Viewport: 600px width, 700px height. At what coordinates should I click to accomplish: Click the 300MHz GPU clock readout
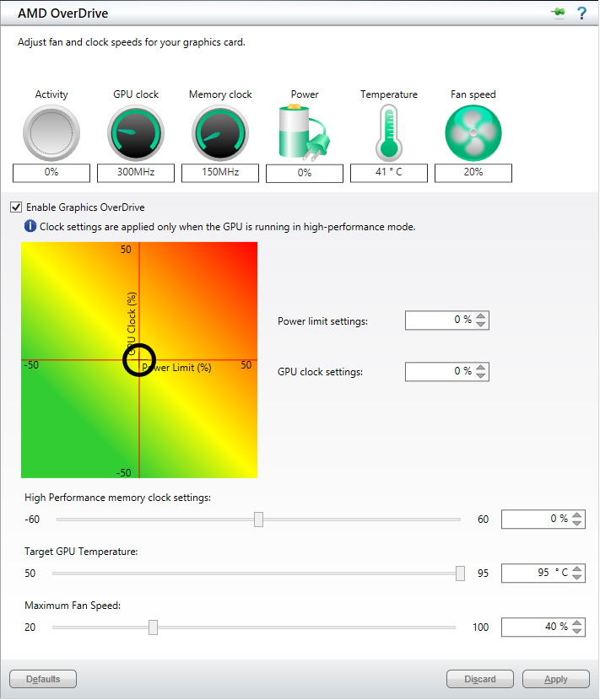tap(136, 173)
